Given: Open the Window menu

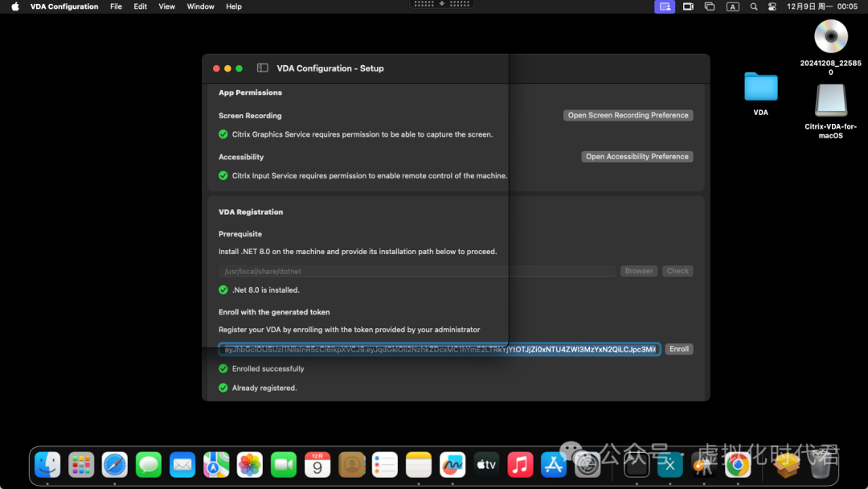Looking at the screenshot, I should (x=200, y=6).
